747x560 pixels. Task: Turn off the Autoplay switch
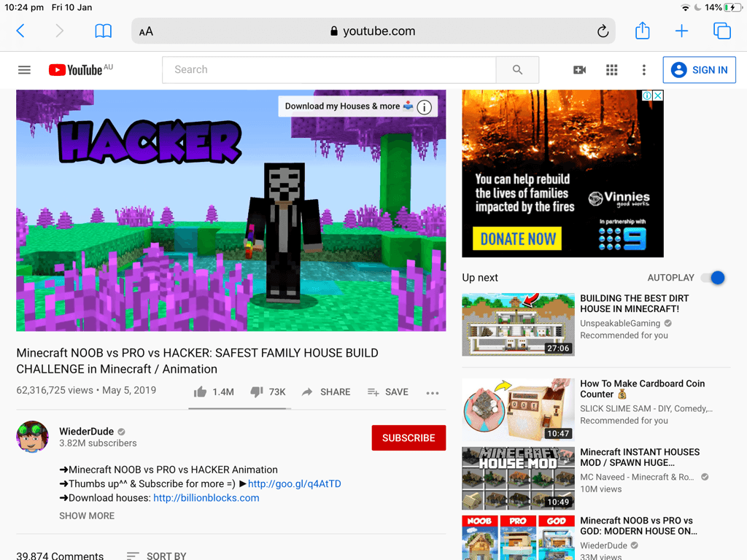pyautogui.click(x=714, y=278)
